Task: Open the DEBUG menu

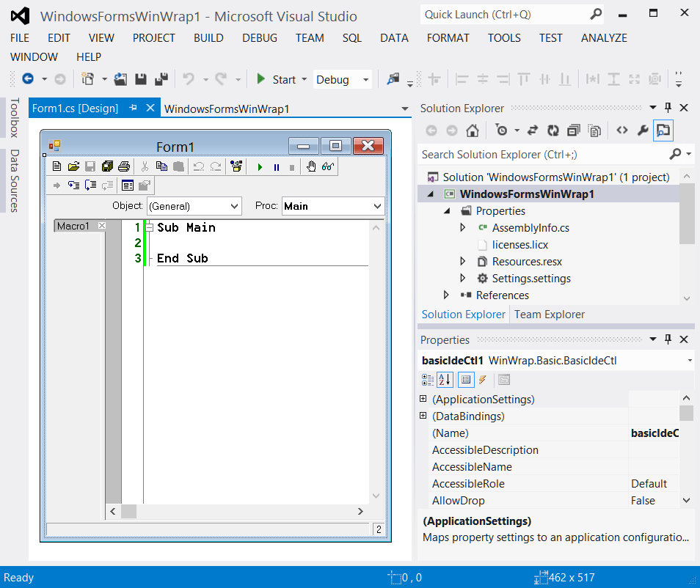Action: point(259,38)
